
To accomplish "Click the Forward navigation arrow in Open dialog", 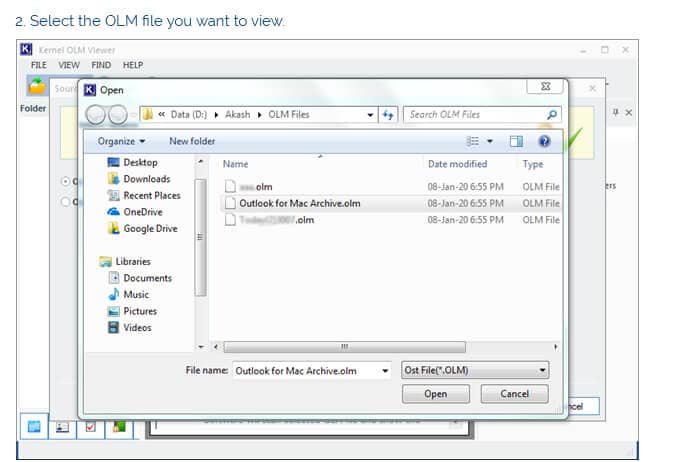I will coord(118,115).
